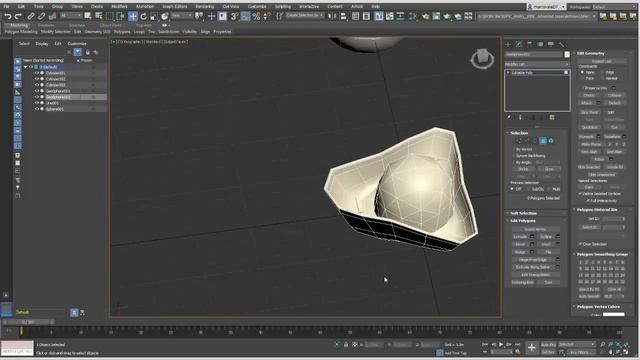Open the Graph Editors menu
Screen dimensions: 640x360
click(x=175, y=7)
